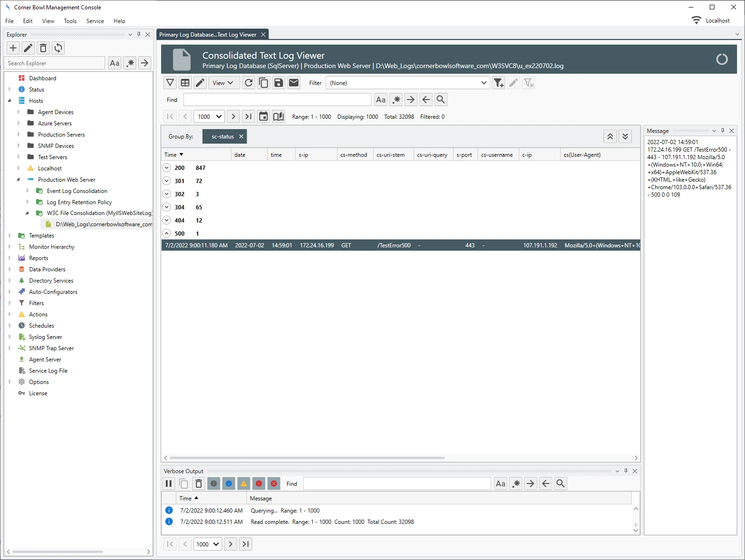Image resolution: width=745 pixels, height=560 pixels.
Task: Click the delete trash icon in Explorer
Action: pyautogui.click(x=43, y=48)
